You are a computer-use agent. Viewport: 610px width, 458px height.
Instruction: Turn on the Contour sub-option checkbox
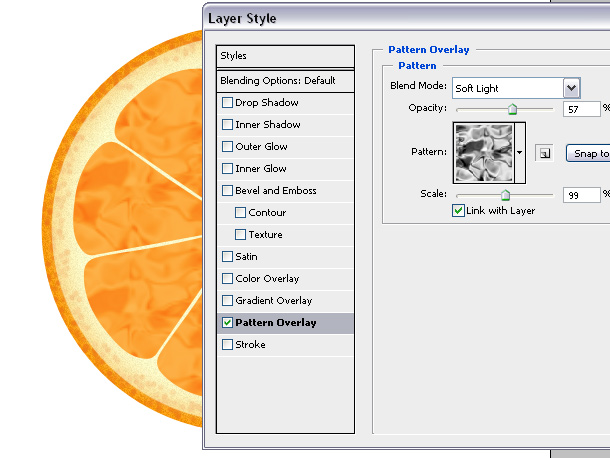coord(240,213)
